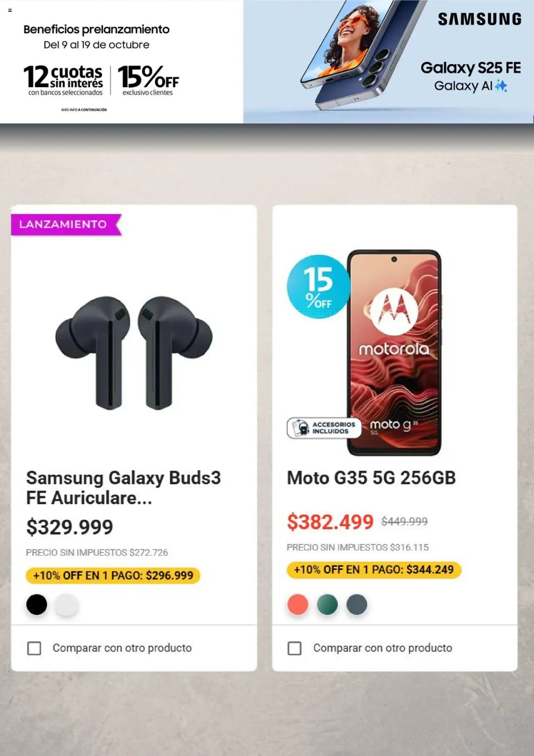Screen dimensions: 534x756
Task: Click the +10% OFF $296.999 yellow badge
Action: (x=113, y=576)
